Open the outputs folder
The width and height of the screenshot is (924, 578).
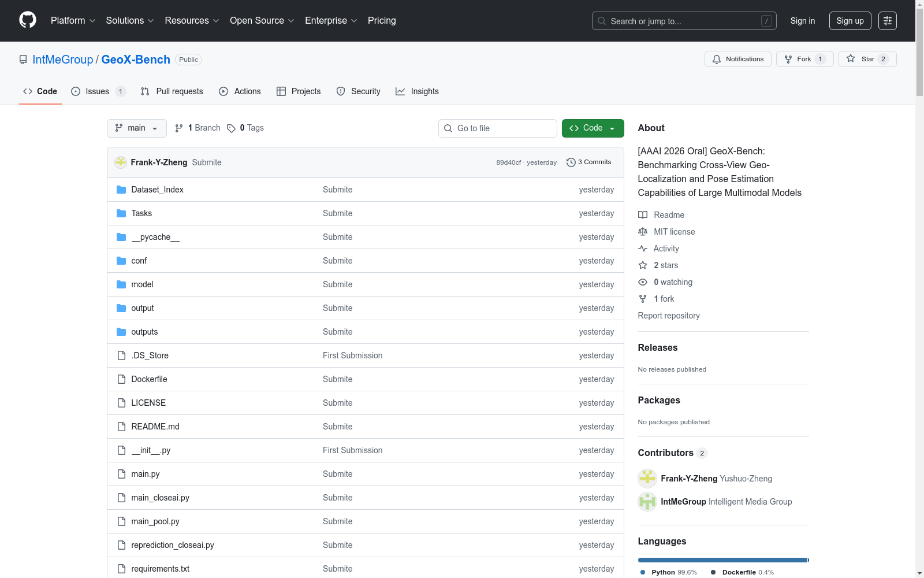(x=144, y=332)
